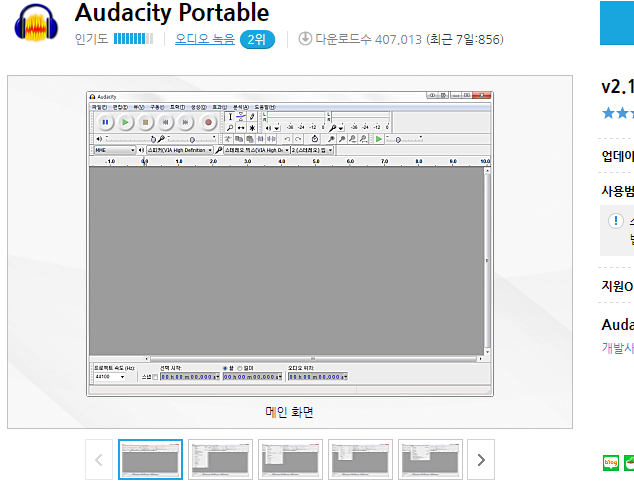
Task: Open the 선택 시작 time format dropdown arrow
Action: pos(217,377)
